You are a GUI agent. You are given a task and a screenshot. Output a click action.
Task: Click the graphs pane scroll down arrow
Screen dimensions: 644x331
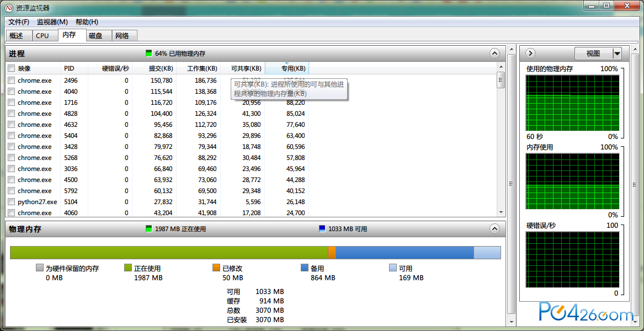[x=636, y=322]
